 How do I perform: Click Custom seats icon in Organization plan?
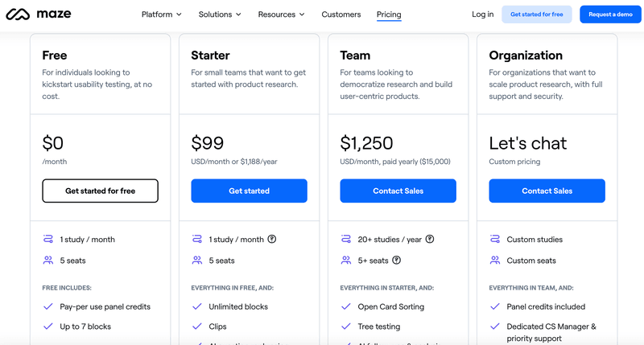(495, 261)
